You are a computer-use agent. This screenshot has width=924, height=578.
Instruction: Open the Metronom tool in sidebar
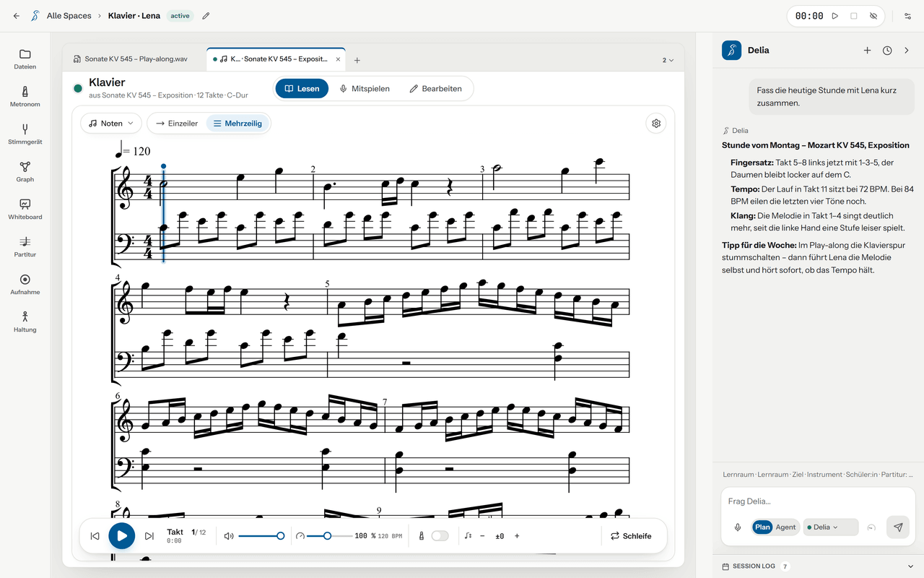tap(25, 97)
